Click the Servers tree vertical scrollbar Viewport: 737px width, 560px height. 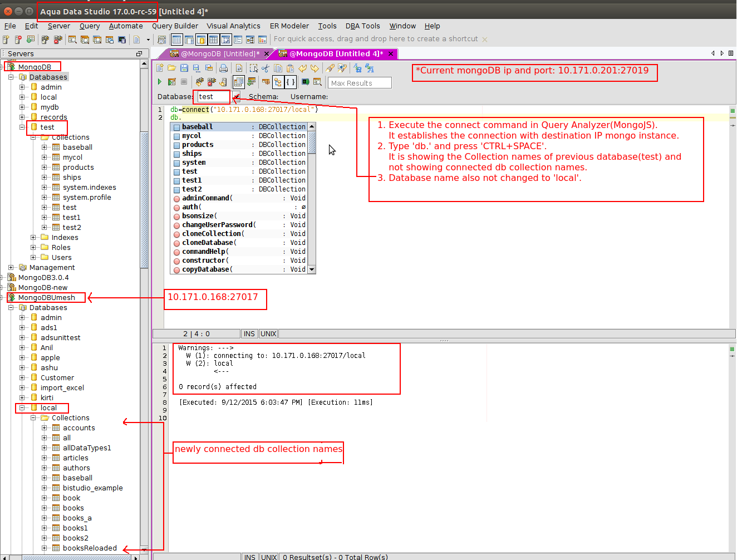[x=144, y=199]
